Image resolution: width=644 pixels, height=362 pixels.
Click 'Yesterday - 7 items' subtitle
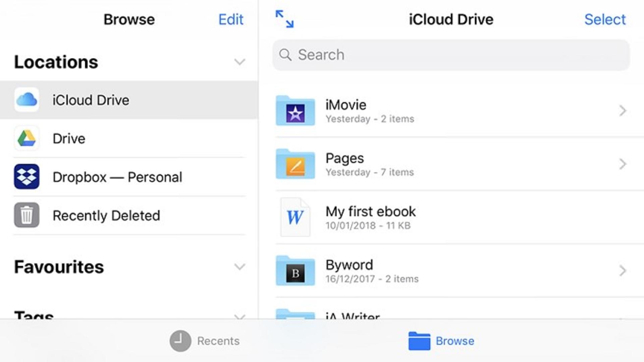tap(370, 172)
